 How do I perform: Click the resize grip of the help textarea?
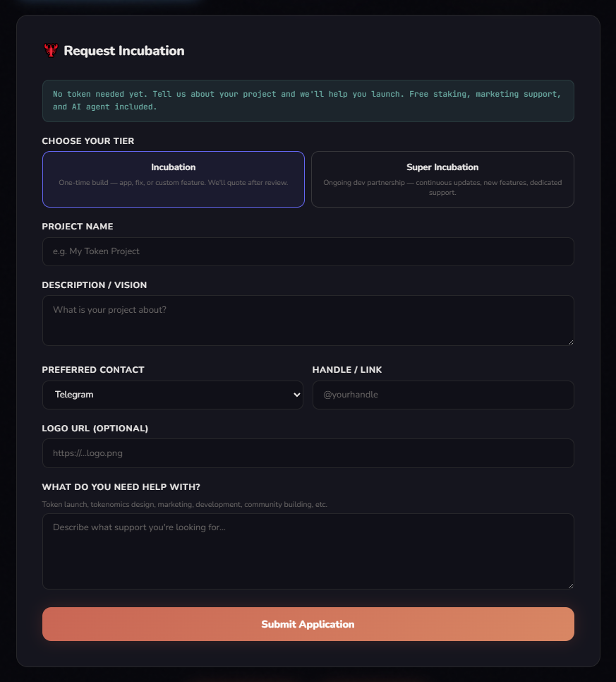pos(570,585)
